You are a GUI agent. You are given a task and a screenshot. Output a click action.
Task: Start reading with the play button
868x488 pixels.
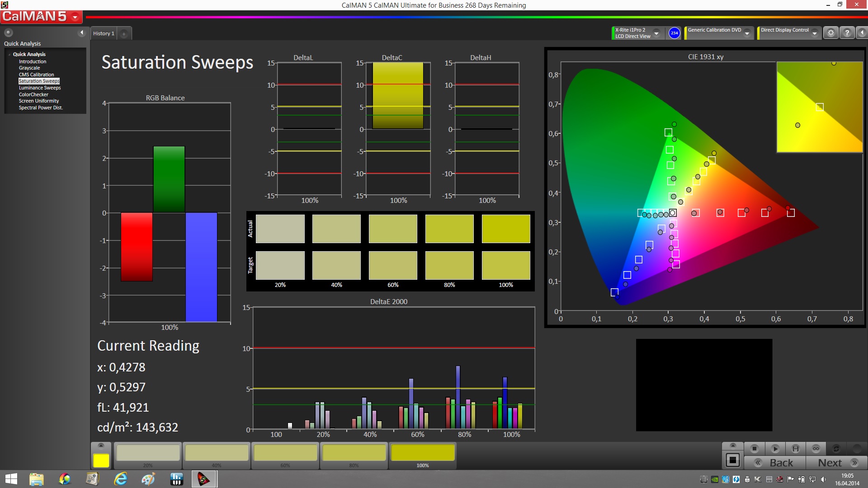(775, 449)
